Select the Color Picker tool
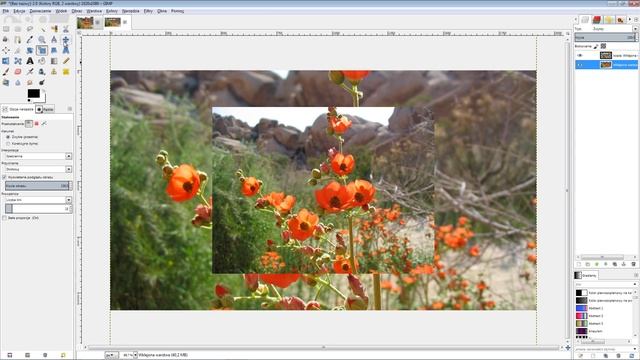 click(x=30, y=40)
